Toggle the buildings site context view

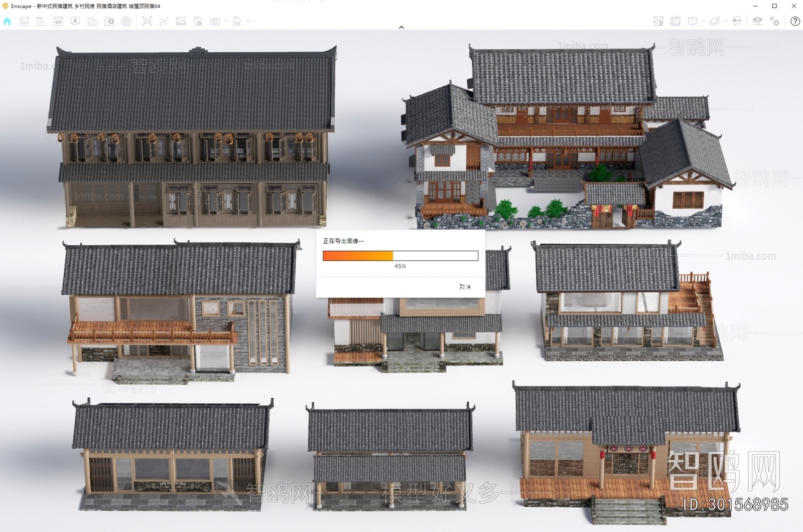point(92,22)
